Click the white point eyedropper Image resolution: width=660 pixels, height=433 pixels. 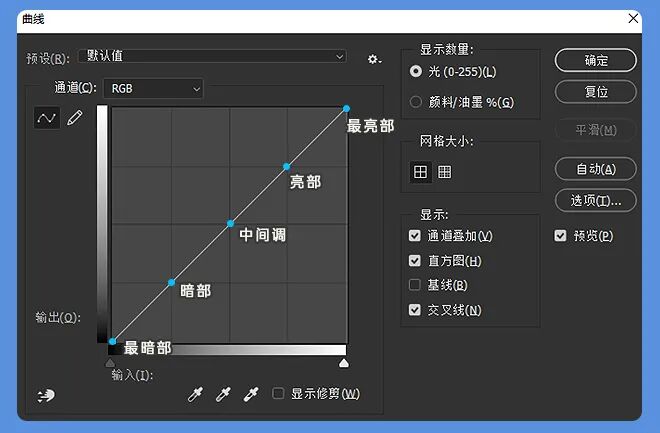pyautogui.click(x=251, y=394)
